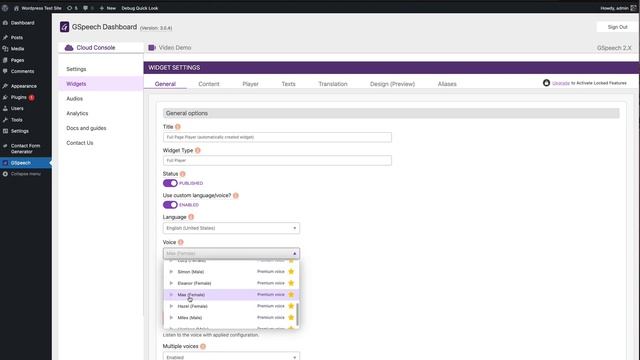
Task: Click the info icon next to Language
Action: click(x=191, y=217)
